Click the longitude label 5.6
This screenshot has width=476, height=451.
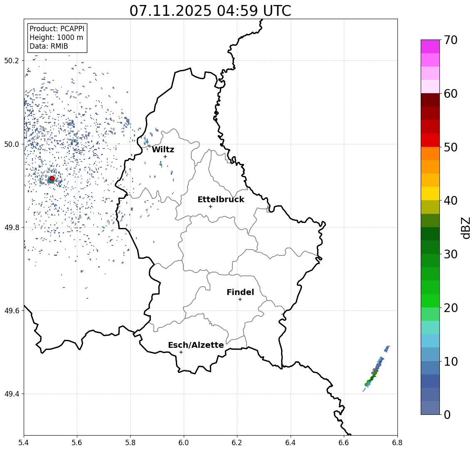click(77, 443)
